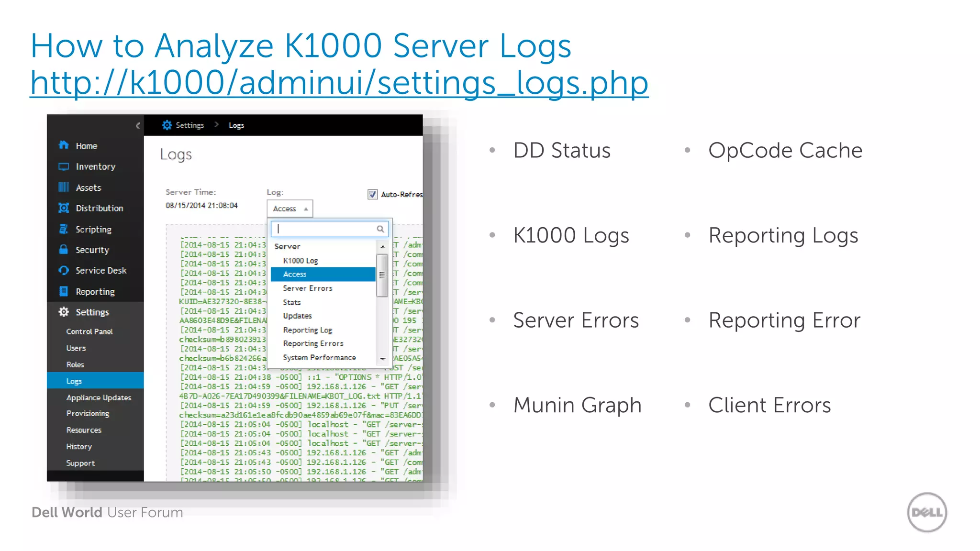Click the magnifier icon in log search box
The height and width of the screenshot is (551, 980).
[x=380, y=229]
